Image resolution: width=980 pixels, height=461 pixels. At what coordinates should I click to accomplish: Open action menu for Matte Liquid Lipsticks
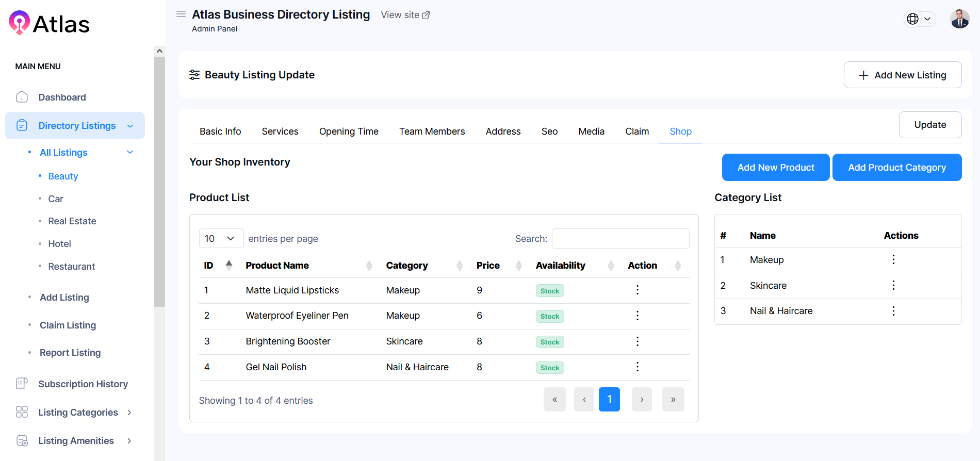[x=638, y=290]
